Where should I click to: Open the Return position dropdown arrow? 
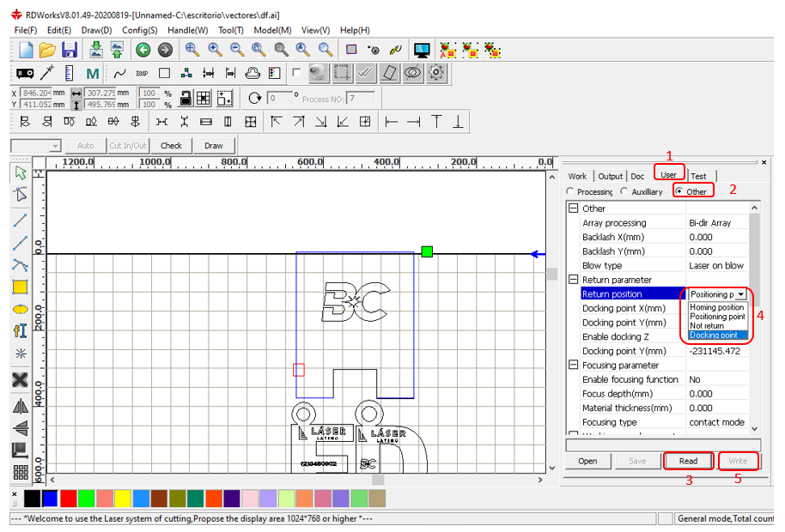point(740,294)
